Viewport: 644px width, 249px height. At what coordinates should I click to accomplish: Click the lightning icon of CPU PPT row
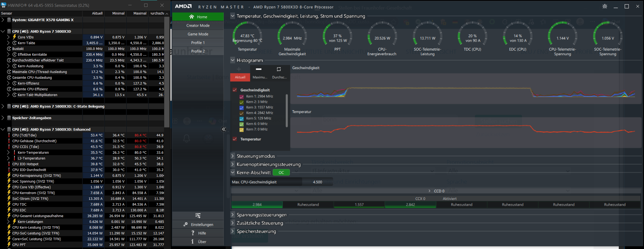(x=9, y=245)
